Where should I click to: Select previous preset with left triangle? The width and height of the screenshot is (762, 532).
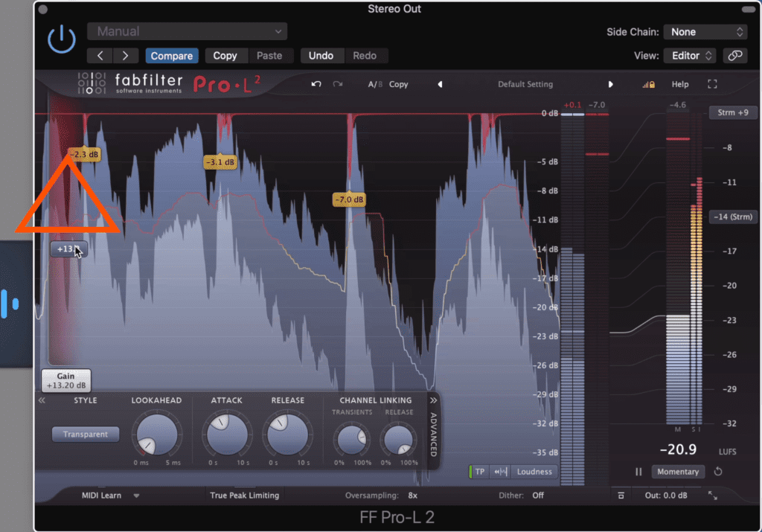[x=441, y=85]
